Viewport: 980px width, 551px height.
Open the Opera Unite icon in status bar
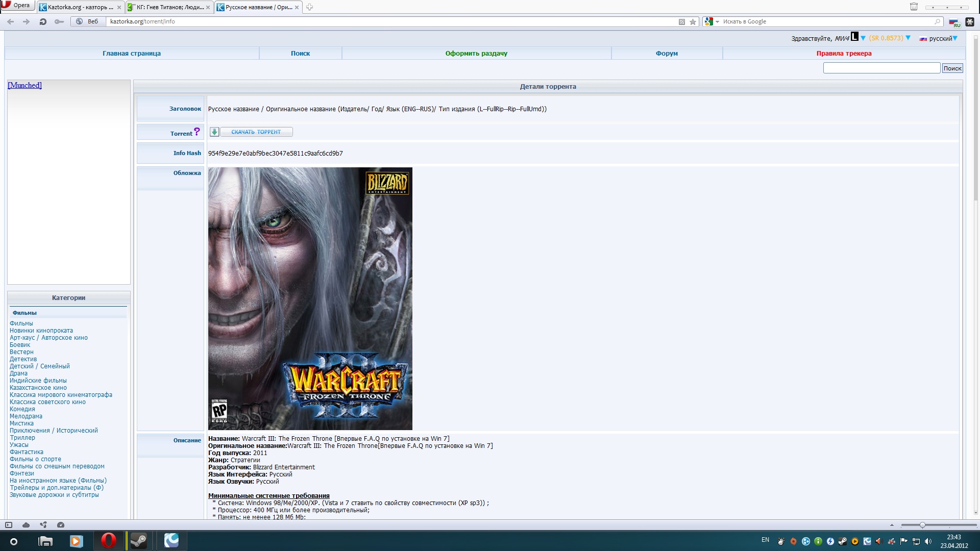(43, 525)
